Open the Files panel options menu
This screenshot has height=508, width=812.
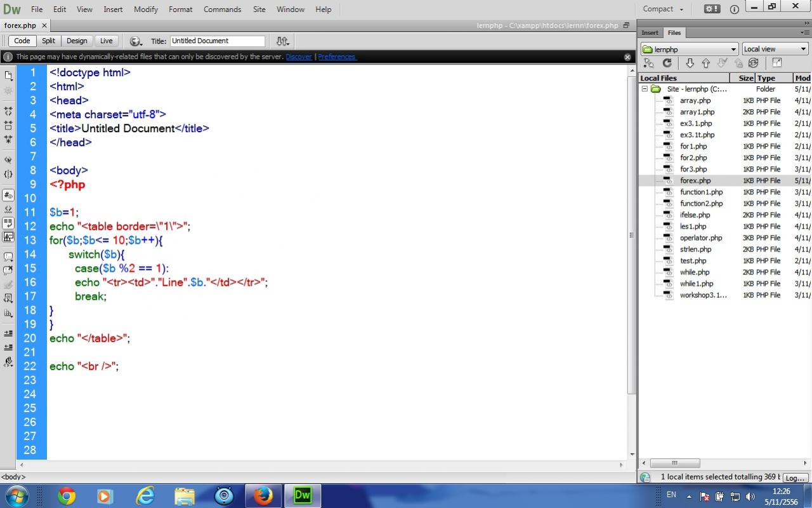804,32
